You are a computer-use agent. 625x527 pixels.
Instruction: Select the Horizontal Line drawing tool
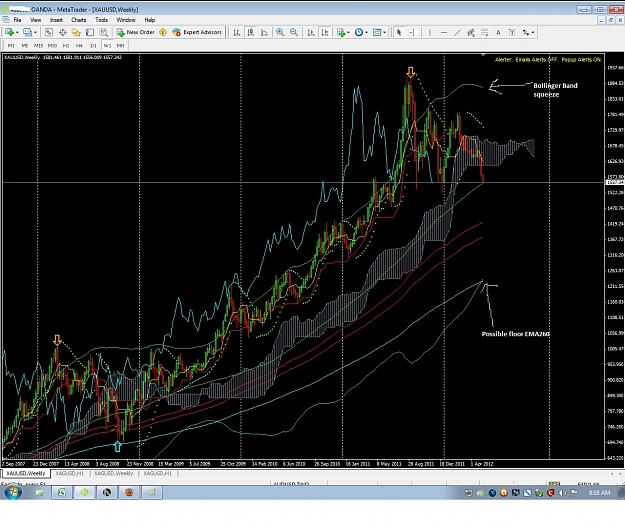tap(444, 32)
